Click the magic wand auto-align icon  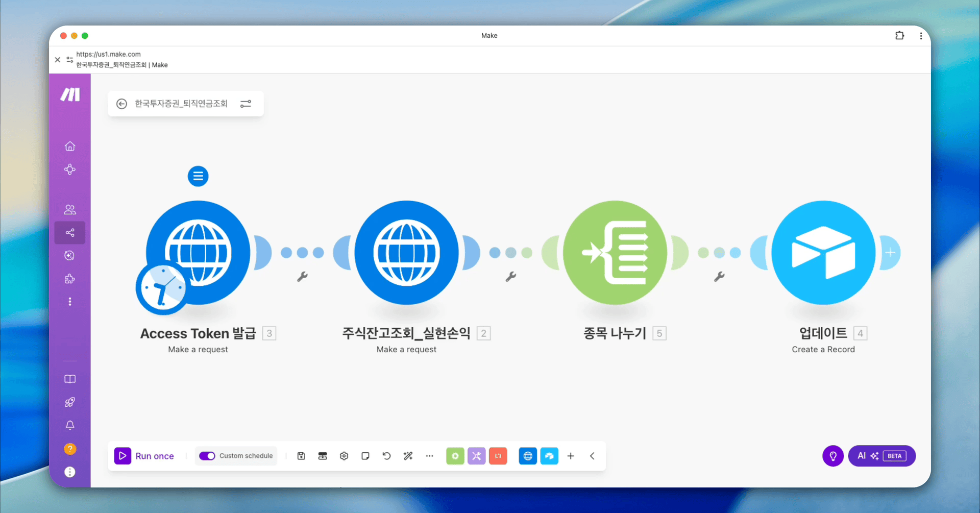(408, 456)
